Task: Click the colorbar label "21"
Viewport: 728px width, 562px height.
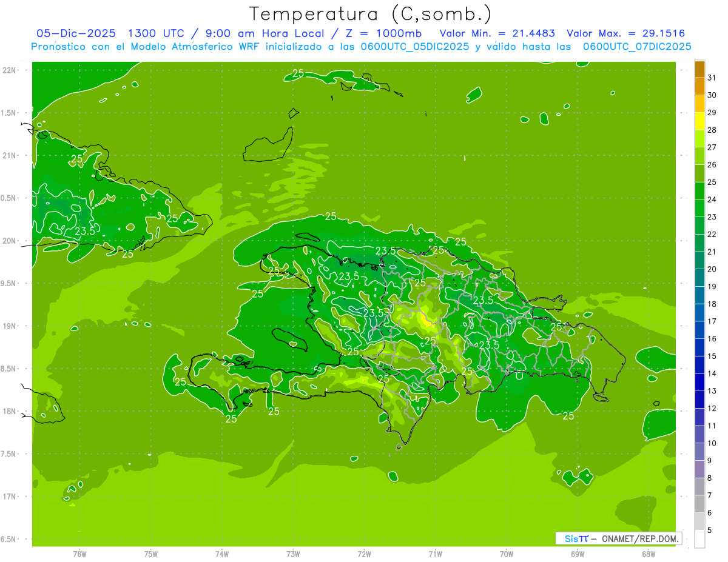Action: pos(712,252)
